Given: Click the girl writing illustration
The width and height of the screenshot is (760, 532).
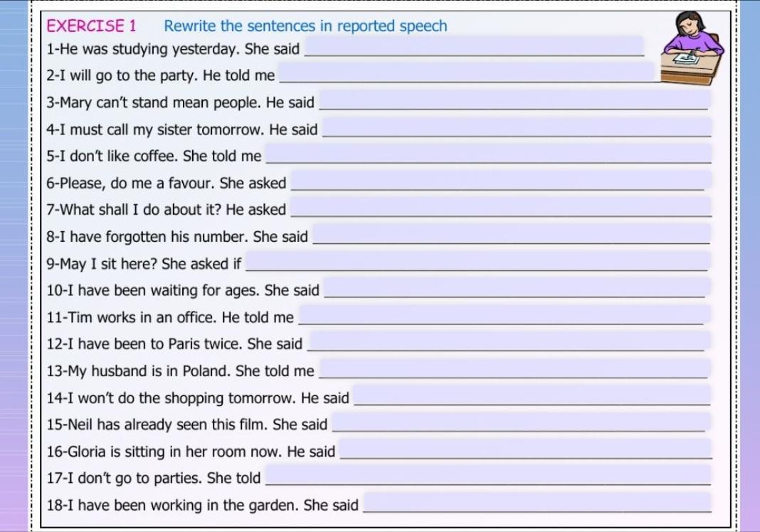Looking at the screenshot, I should pos(691,47).
